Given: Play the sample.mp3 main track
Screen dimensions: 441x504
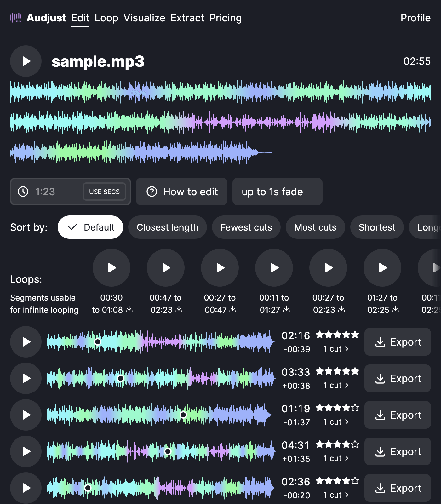Looking at the screenshot, I should click(26, 61).
